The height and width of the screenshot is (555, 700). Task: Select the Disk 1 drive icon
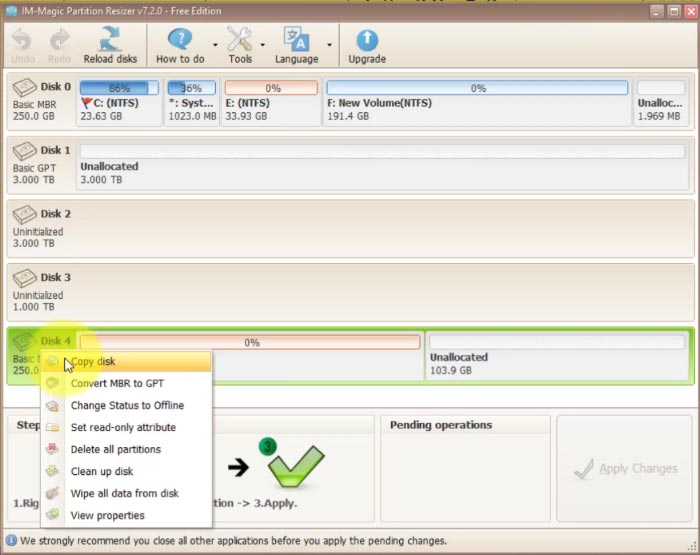24,151
